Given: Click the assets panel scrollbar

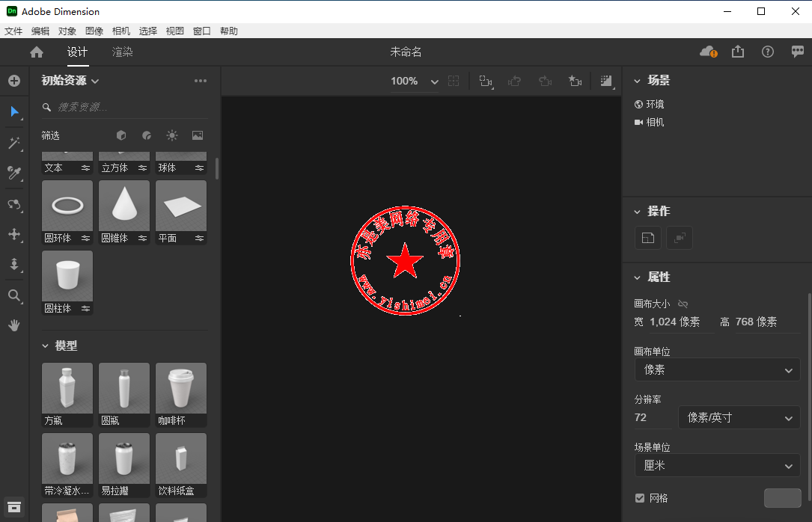Looking at the screenshot, I should tap(217, 169).
